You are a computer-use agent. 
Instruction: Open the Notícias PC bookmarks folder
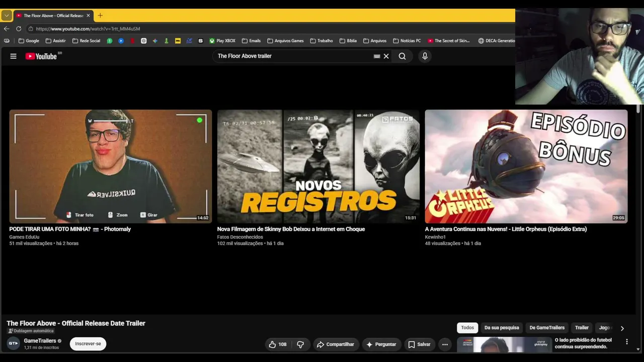407,41
